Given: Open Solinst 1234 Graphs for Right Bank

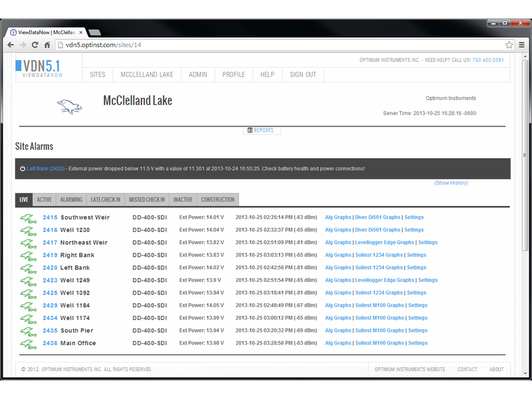Looking at the screenshot, I should [x=379, y=255].
